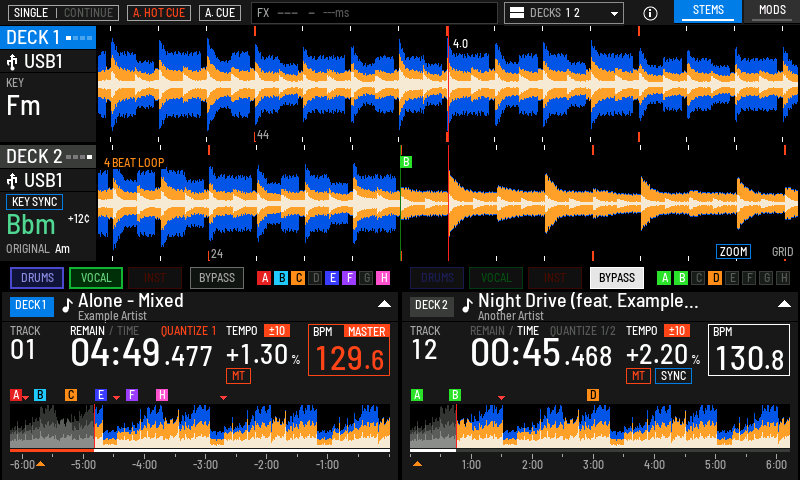Open the DECKS 1 2 dropdown

point(564,13)
